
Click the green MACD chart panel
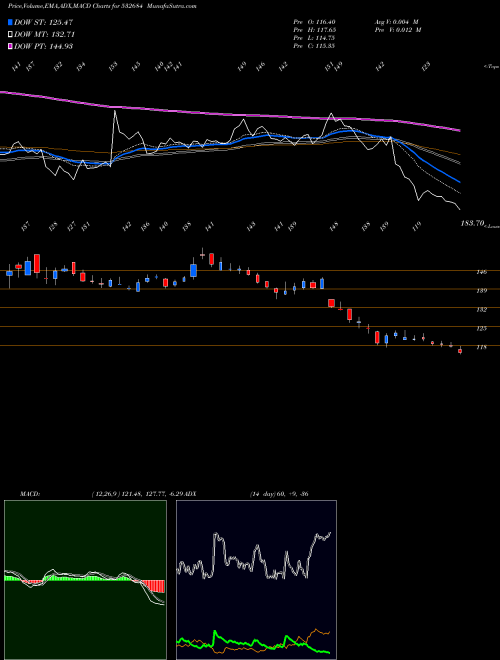click(85, 580)
